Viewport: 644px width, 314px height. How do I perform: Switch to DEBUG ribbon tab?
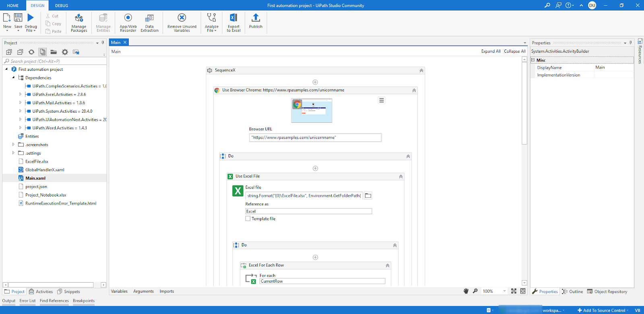62,6
